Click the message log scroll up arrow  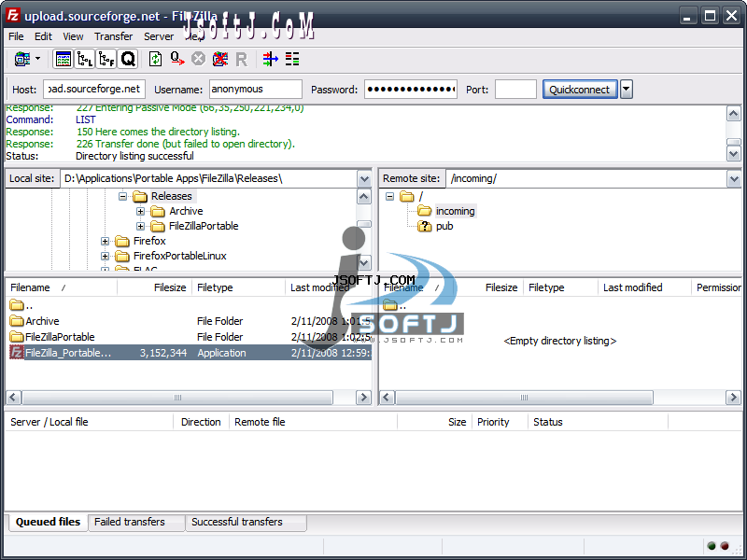click(734, 114)
